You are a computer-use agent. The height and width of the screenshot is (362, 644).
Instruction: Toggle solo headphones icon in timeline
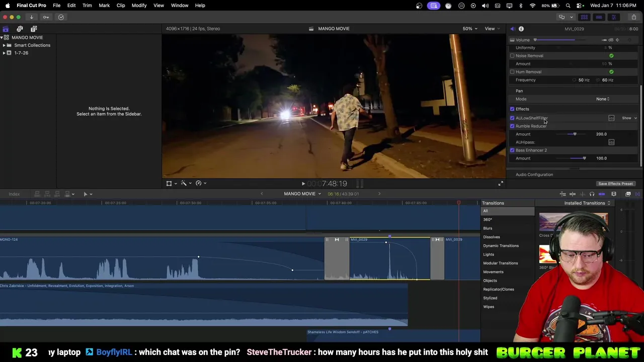(592, 194)
